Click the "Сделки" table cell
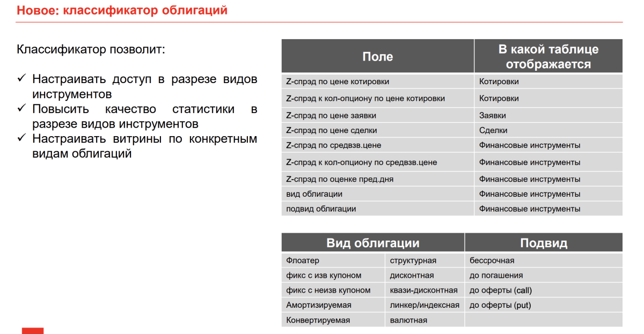This screenshot has height=334, width=644. pyautogui.click(x=493, y=130)
